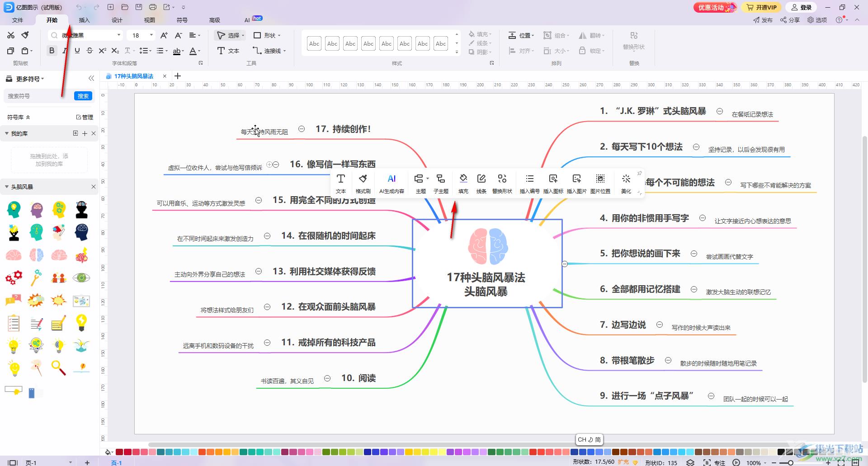Click the search symbols input field
Viewport: 868px width, 466px height.
click(39, 96)
